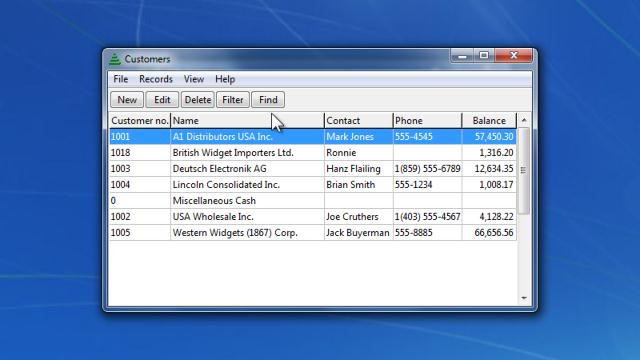Screen dimensions: 640x360
Task: Sort by the Name column header
Action: click(x=247, y=121)
